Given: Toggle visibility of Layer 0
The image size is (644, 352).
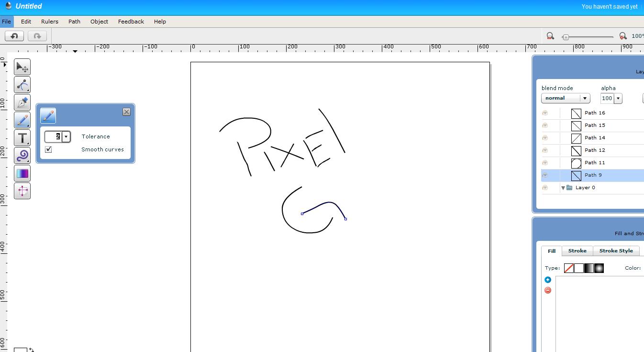Looking at the screenshot, I should 545,188.
